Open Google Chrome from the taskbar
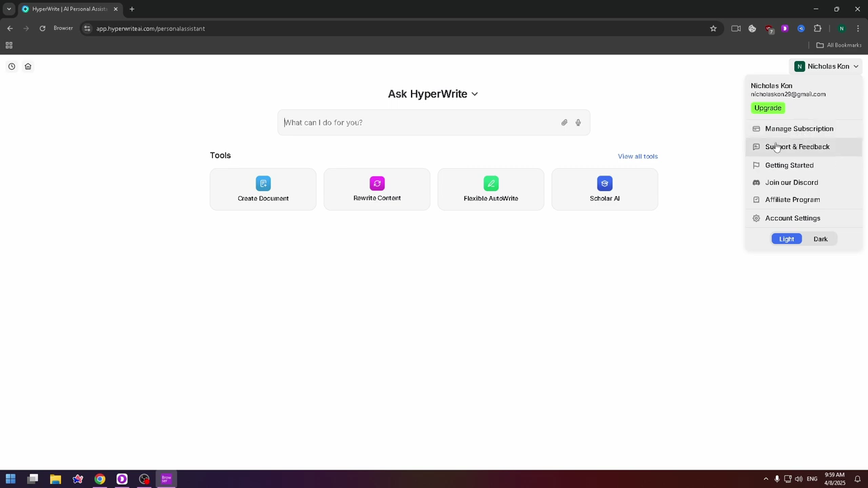The image size is (868, 488). [x=100, y=479]
